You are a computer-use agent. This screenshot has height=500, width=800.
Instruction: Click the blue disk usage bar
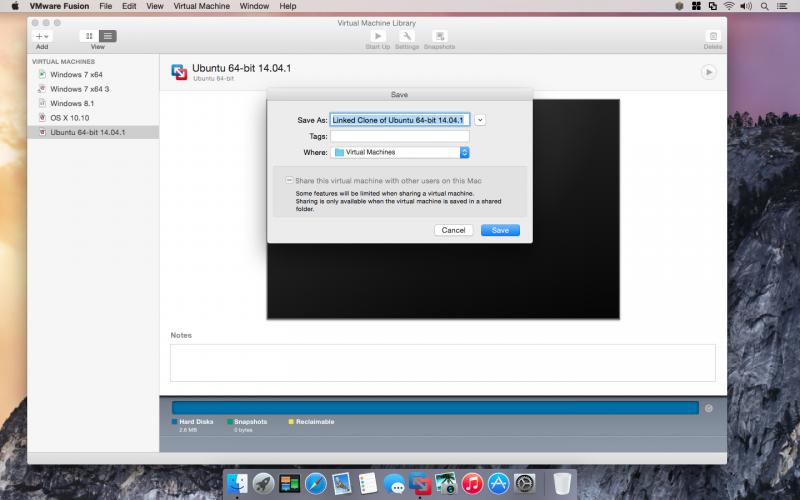[435, 408]
